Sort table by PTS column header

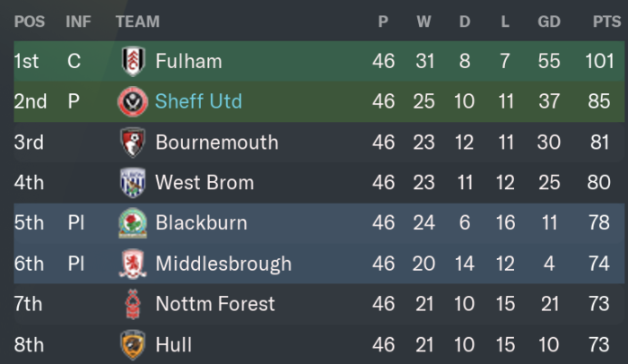click(x=606, y=22)
